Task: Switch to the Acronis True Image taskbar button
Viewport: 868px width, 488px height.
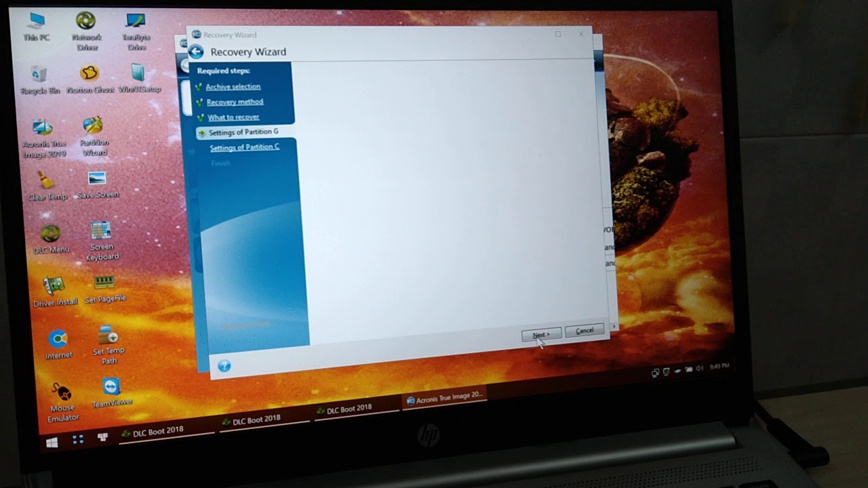Action: (x=444, y=398)
